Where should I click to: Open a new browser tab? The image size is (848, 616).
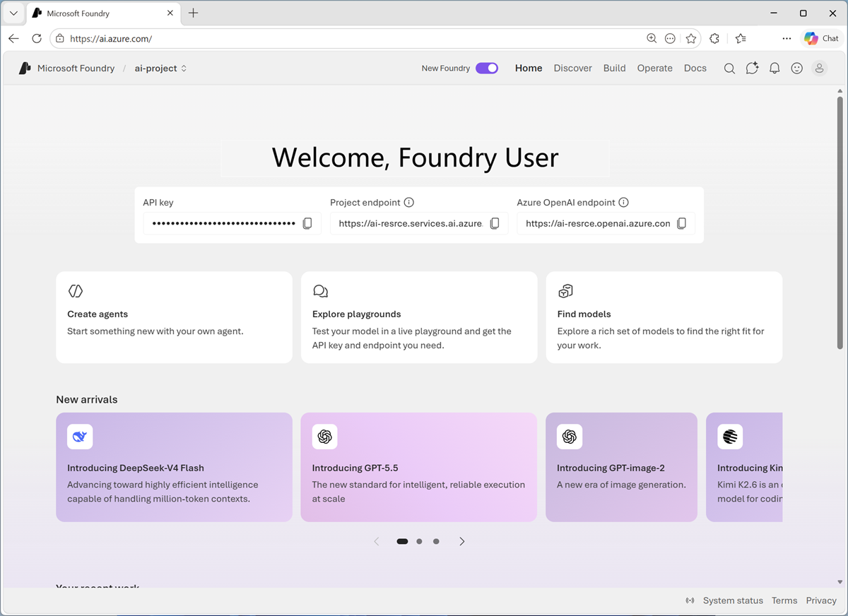click(x=194, y=13)
